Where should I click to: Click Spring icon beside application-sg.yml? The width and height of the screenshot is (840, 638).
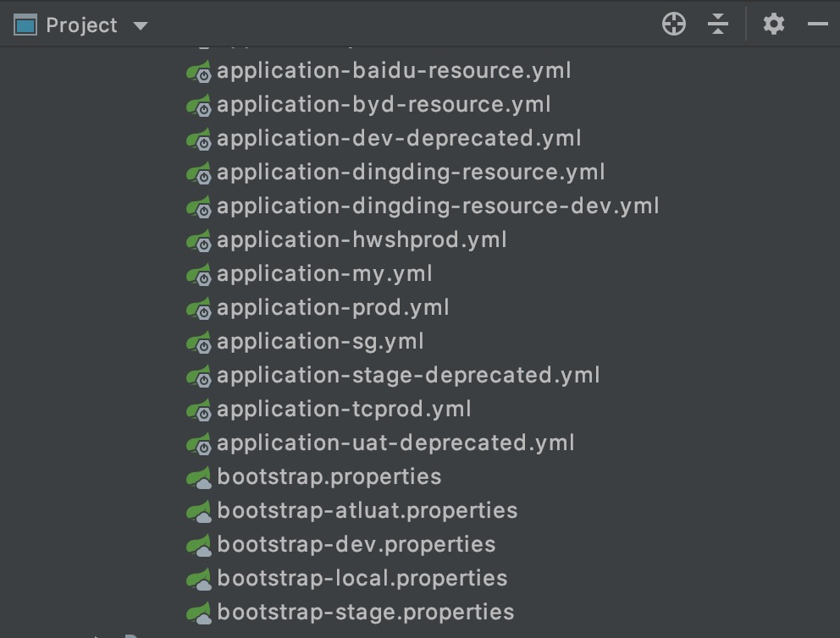(198, 342)
